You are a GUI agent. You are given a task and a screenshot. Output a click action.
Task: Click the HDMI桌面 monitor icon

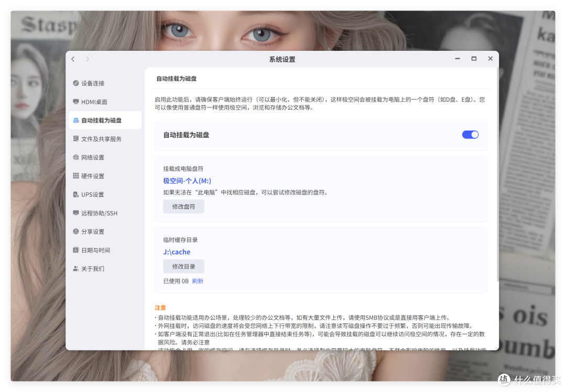(x=76, y=102)
